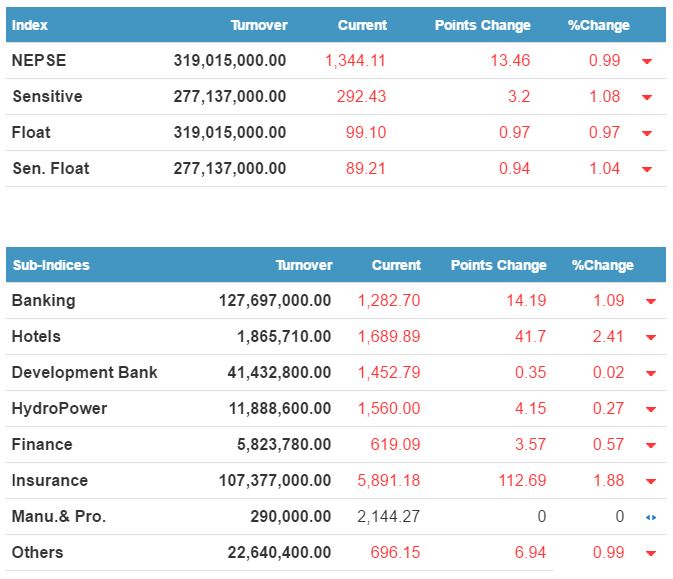Click the red arrow for Development Bank

[651, 373]
